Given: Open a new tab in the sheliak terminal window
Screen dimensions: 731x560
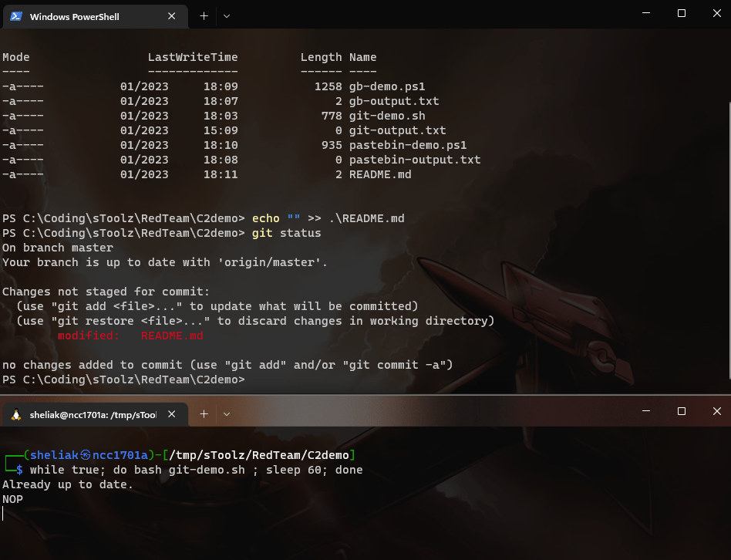Looking at the screenshot, I should pos(204,414).
